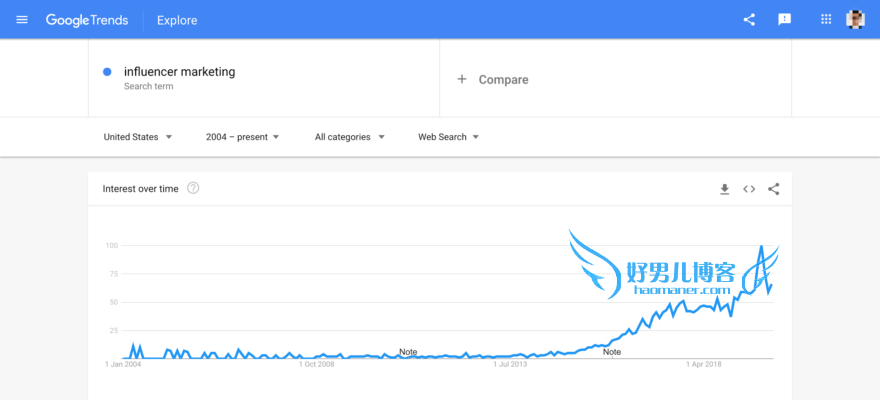880x400 pixels.
Task: Show help for Interest over time
Action: point(193,188)
